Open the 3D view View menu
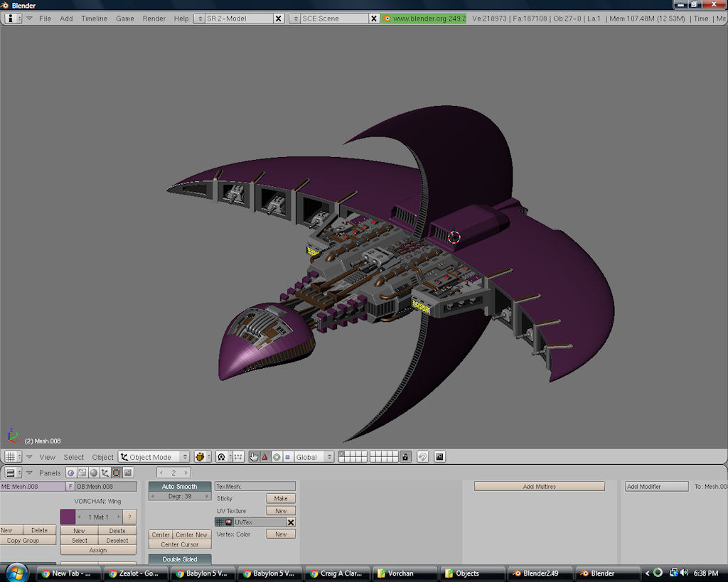This screenshot has height=582, width=728. 48,457
